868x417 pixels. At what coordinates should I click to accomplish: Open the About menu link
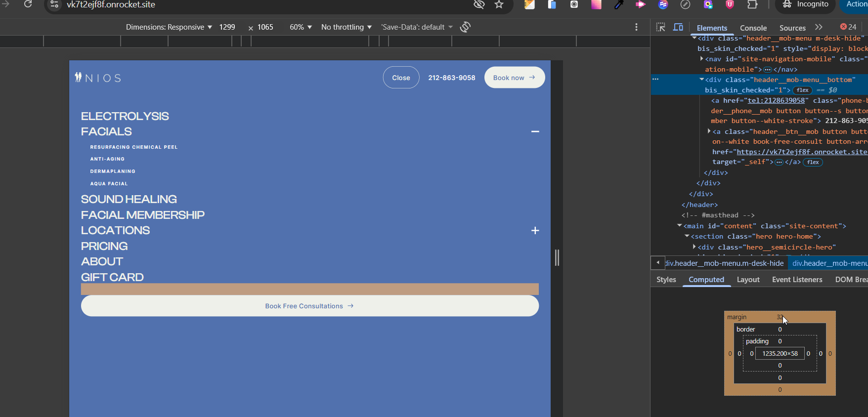pyautogui.click(x=102, y=261)
